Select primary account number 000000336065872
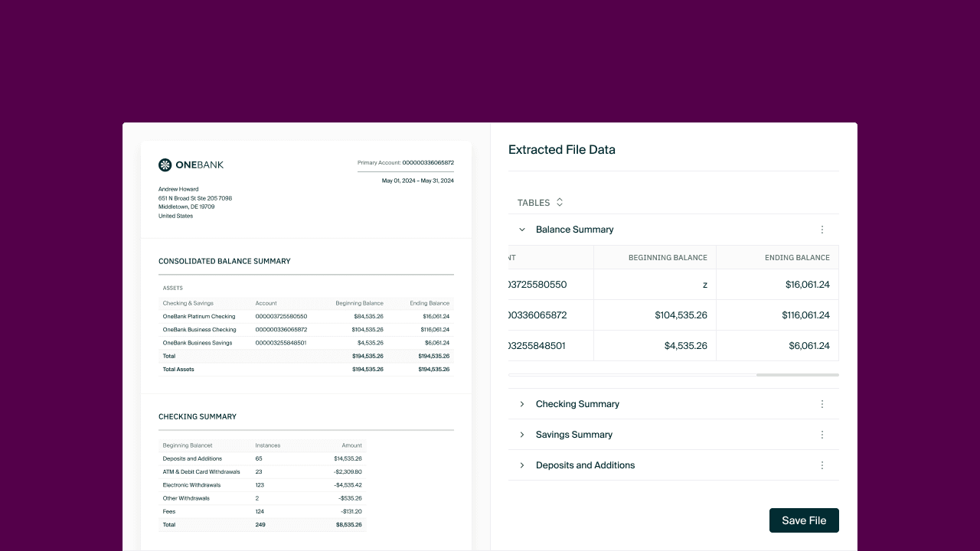The height and width of the screenshot is (551, 980). tap(427, 162)
